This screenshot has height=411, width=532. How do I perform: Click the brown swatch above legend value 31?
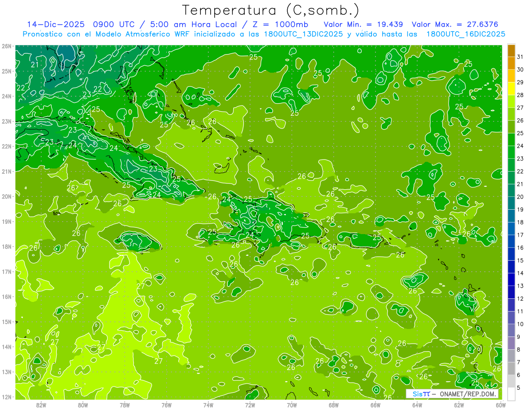tap(511, 51)
